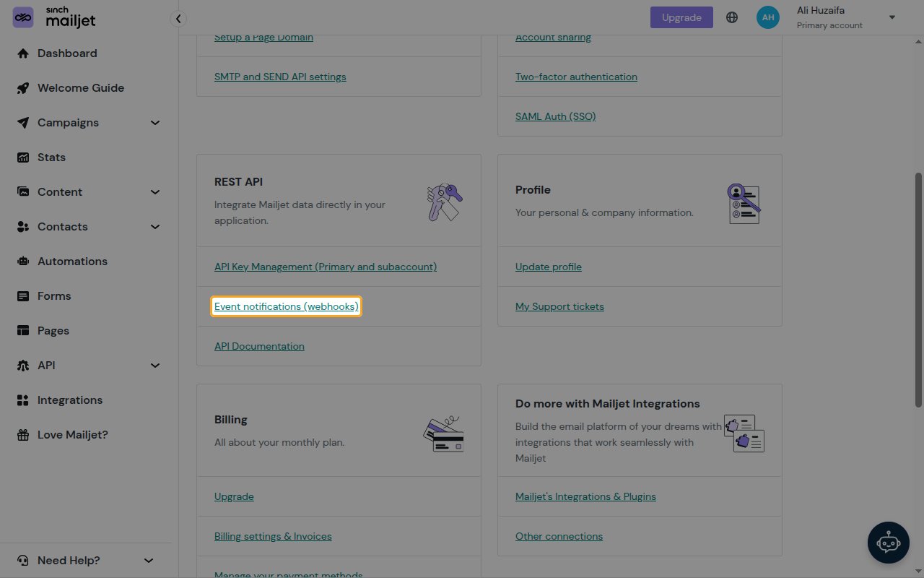The height and width of the screenshot is (578, 924).
Task: Click SMTP and SEND API settings
Action: (x=280, y=77)
